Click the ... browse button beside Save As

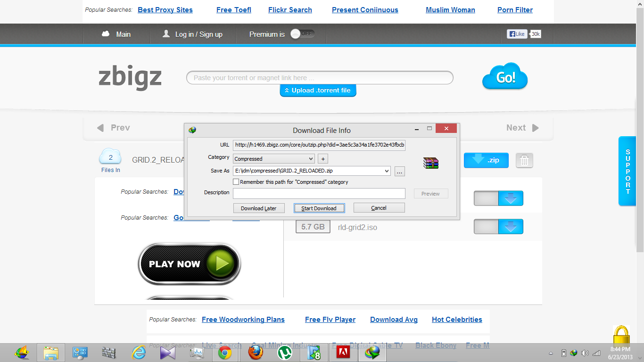(399, 172)
